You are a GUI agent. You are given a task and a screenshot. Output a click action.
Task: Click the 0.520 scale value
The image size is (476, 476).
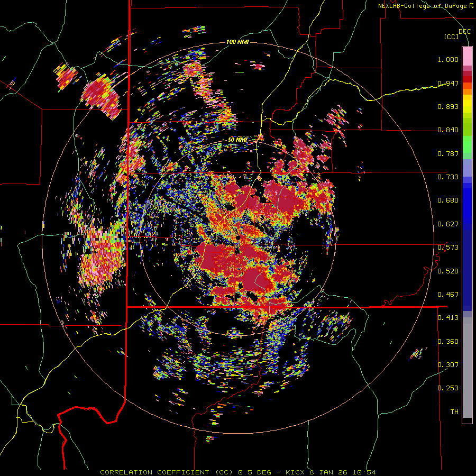click(448, 271)
